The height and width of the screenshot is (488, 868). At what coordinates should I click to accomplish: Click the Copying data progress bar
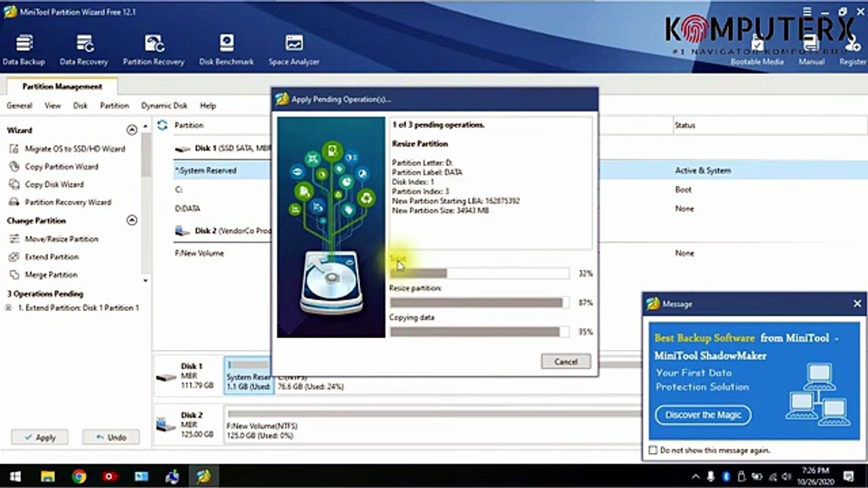tap(479, 331)
